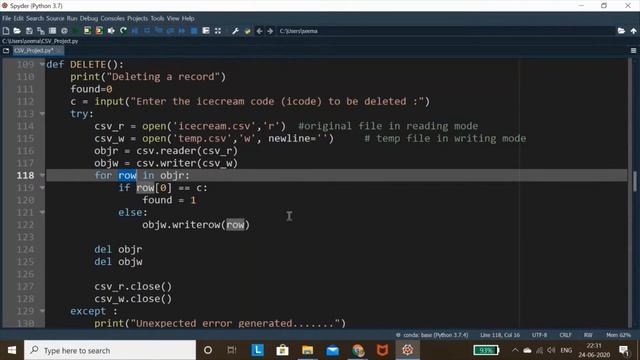Viewport: 640px width, 360px height.
Task: Open the Run menu
Action: [x=72, y=18]
